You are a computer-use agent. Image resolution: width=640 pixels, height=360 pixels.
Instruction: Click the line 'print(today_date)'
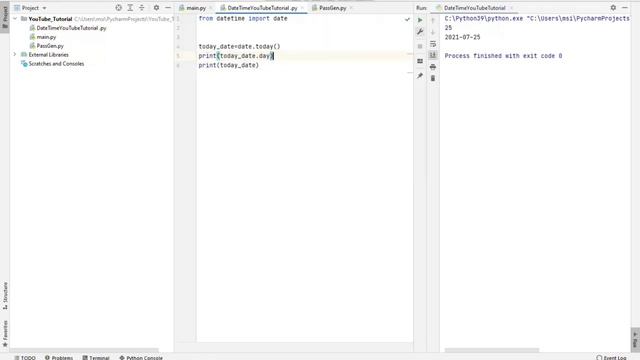click(x=229, y=65)
